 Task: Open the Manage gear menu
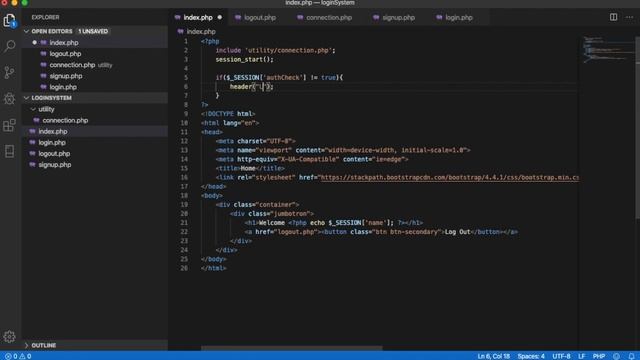point(9,336)
